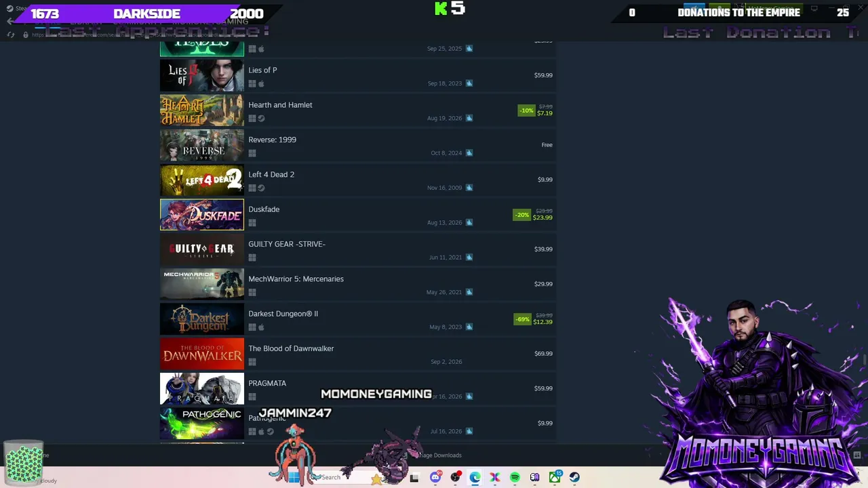Click the review thumb icon for Hearth and Hamlet
868x488 pixels.
(x=469, y=118)
